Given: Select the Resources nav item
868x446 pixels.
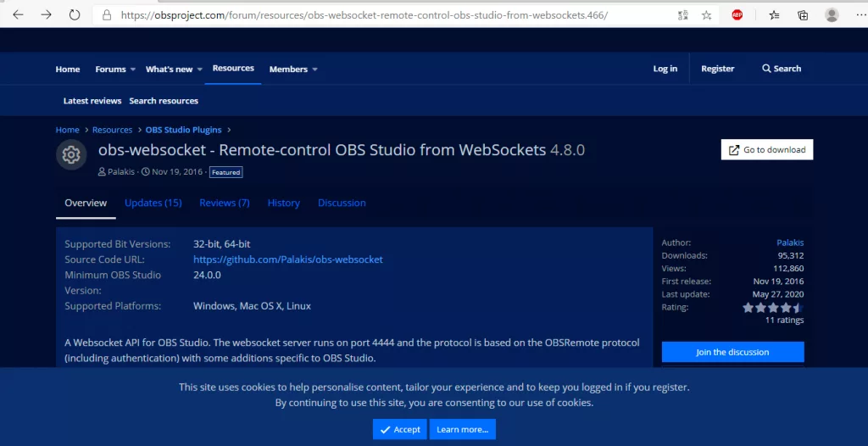Looking at the screenshot, I should click(x=233, y=68).
